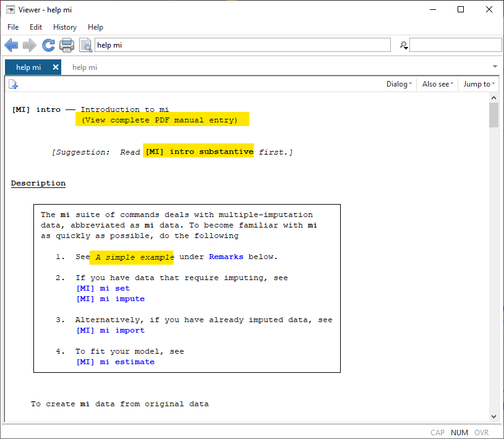Click the scrollbar down arrow
The image size is (504, 439).
(493, 417)
